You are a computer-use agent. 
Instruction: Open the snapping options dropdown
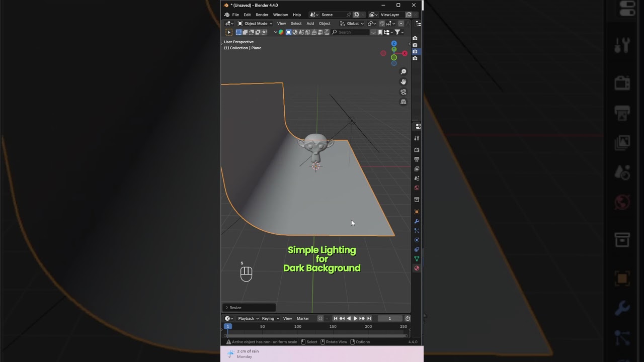[x=390, y=24]
